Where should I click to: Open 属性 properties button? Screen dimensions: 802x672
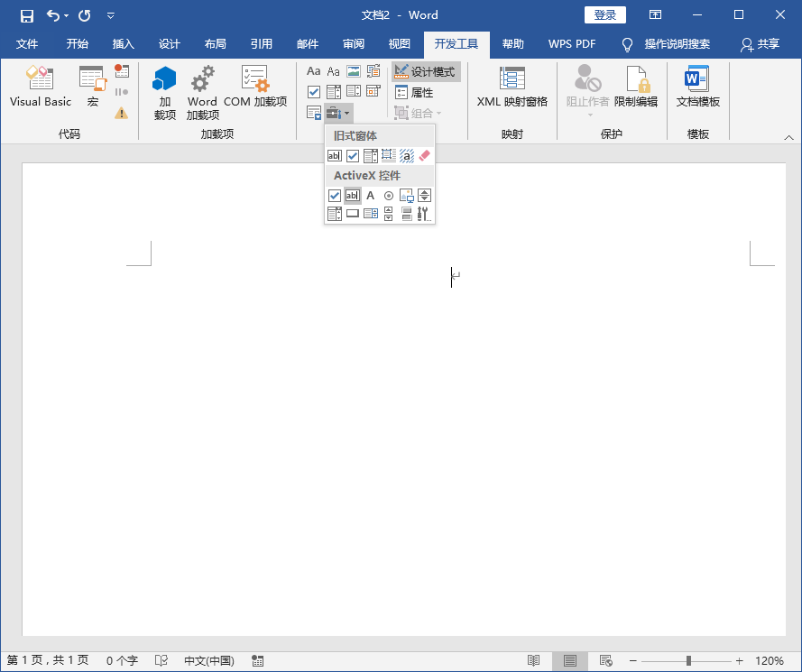click(414, 93)
